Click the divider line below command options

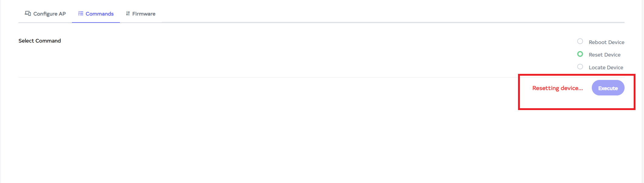243,77
